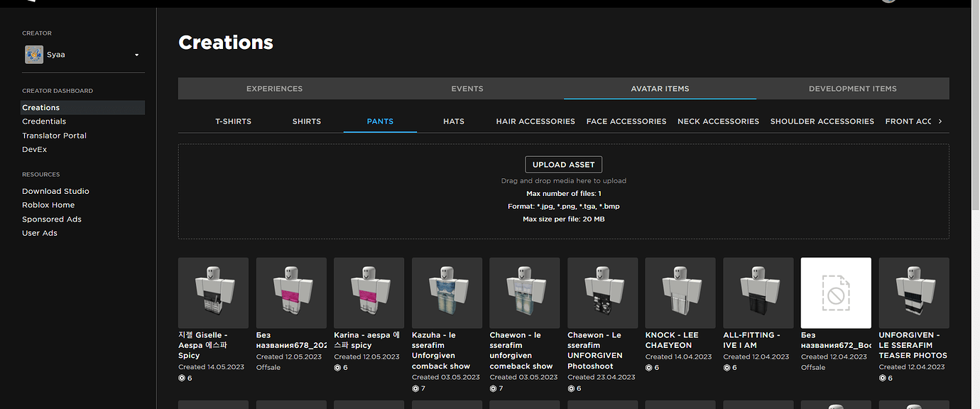The width and height of the screenshot is (980, 409).
Task: Open the Sponsored Ads page
Action: [x=51, y=219]
